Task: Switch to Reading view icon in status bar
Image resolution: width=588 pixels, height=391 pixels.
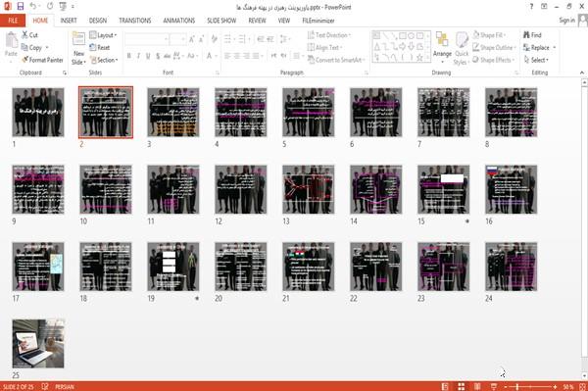Action: [477, 386]
